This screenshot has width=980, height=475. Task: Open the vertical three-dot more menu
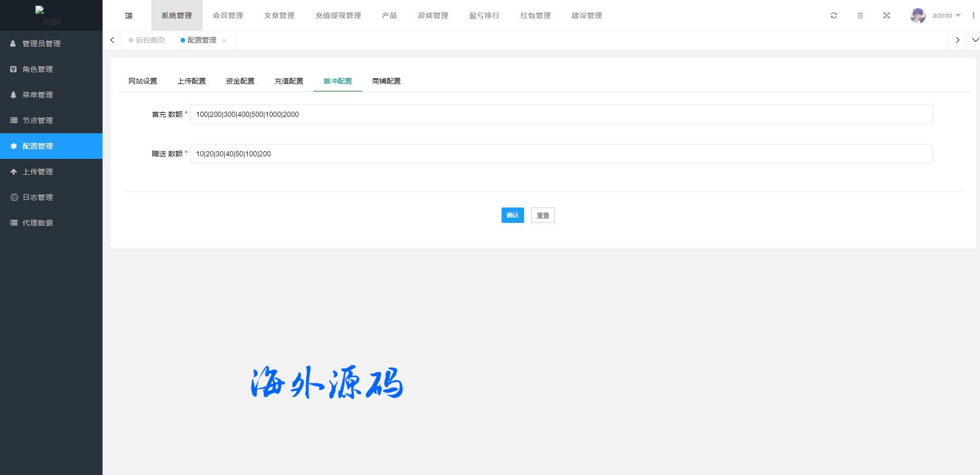[x=973, y=15]
